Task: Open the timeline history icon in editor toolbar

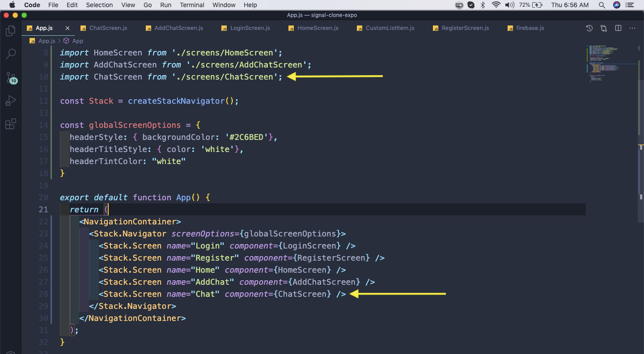Action: (589, 28)
